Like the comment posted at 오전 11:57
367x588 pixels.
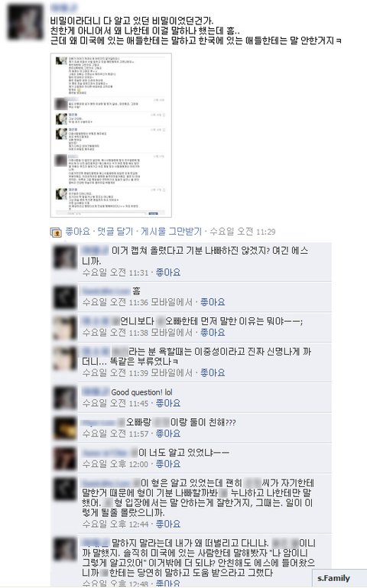tap(168, 434)
